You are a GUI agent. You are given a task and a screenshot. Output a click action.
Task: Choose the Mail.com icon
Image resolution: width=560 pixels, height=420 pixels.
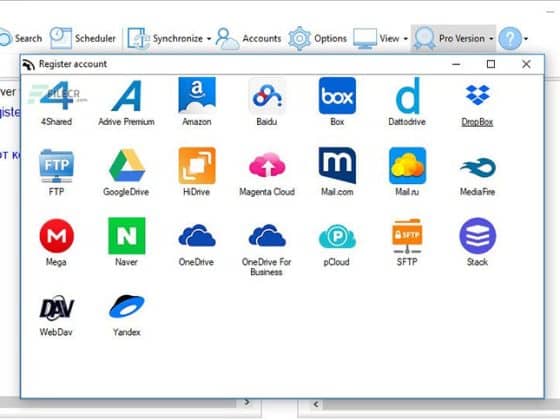coord(337,165)
